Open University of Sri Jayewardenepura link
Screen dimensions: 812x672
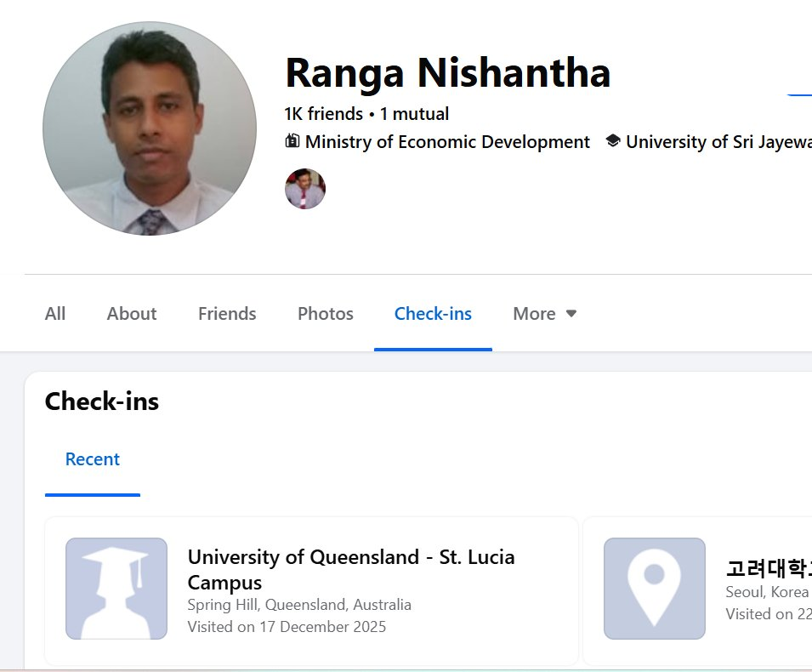(x=718, y=141)
